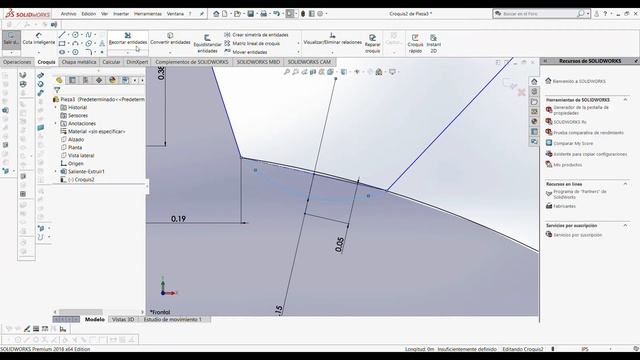Viewport: 640px width, 360px height.
Task: Open dropdown under Recortar entidades
Action: coord(128,52)
